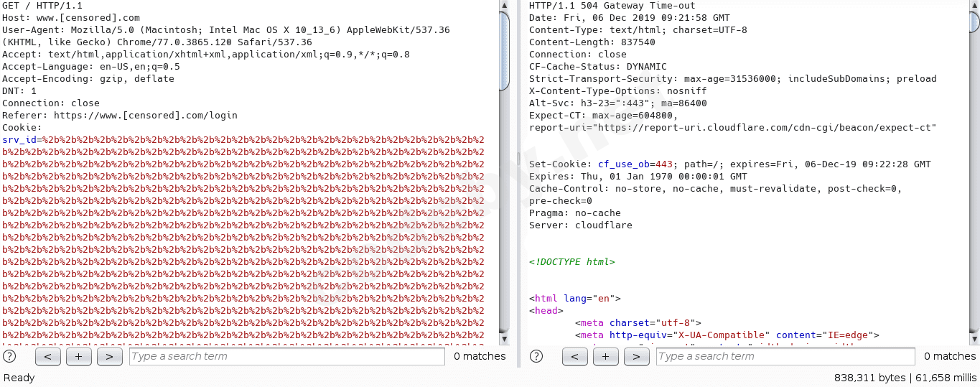Click the request 'Connection: close' header

click(x=51, y=103)
